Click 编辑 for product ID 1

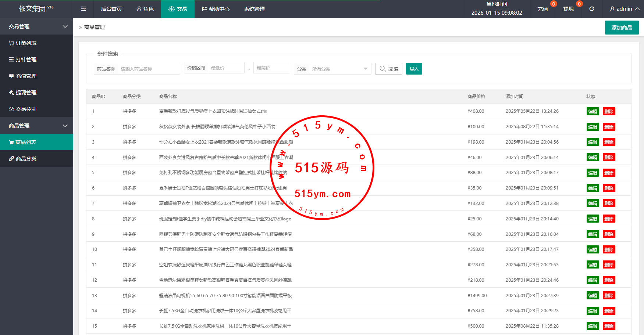pos(593,111)
